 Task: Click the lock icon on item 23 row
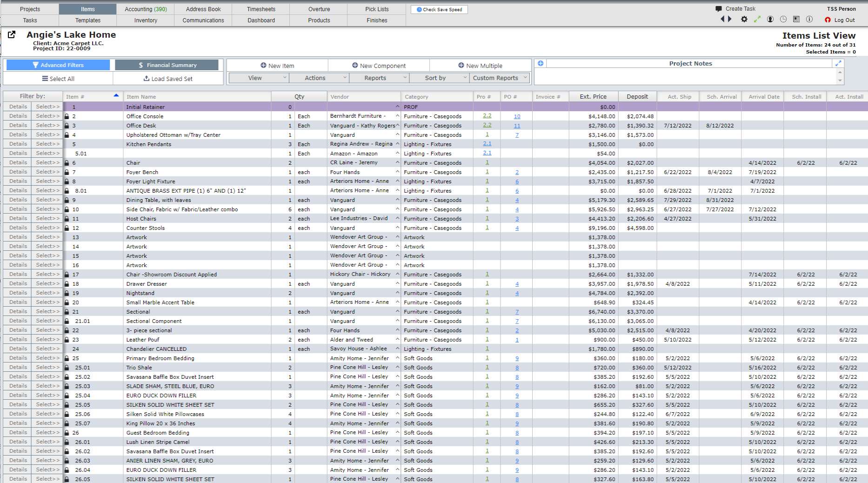point(67,340)
